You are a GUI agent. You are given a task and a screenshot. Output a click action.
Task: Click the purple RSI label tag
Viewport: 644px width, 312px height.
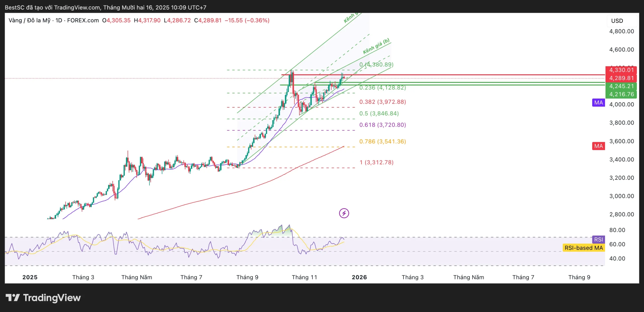click(x=598, y=240)
